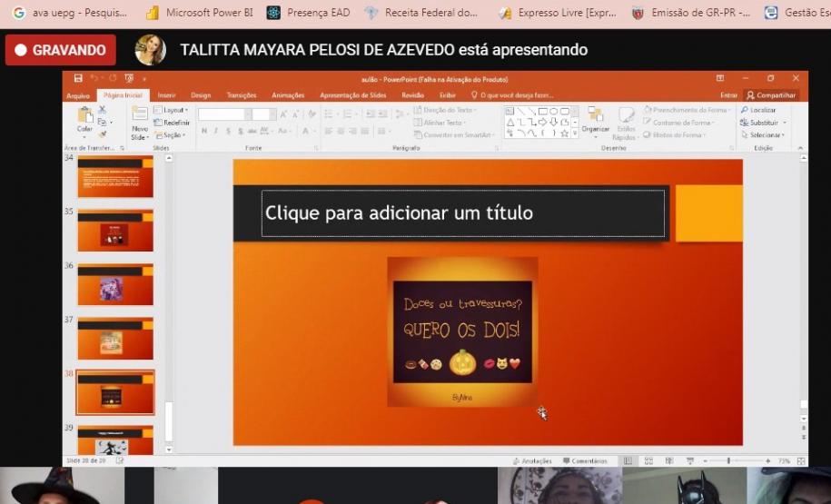The height and width of the screenshot is (504, 831).
Task: Open the Comentários pane from status bar
Action: tap(584, 461)
